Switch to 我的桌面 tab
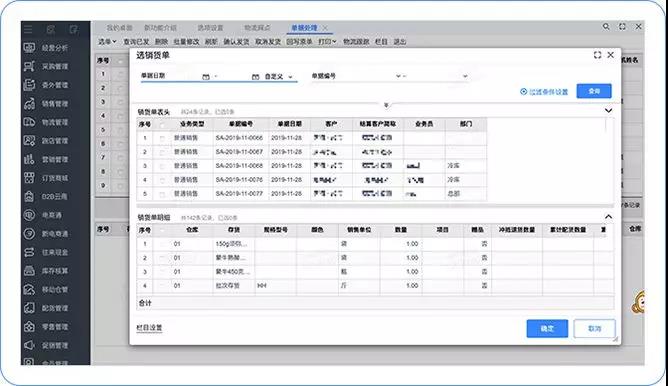The width and height of the screenshot is (668, 386). 119,28
